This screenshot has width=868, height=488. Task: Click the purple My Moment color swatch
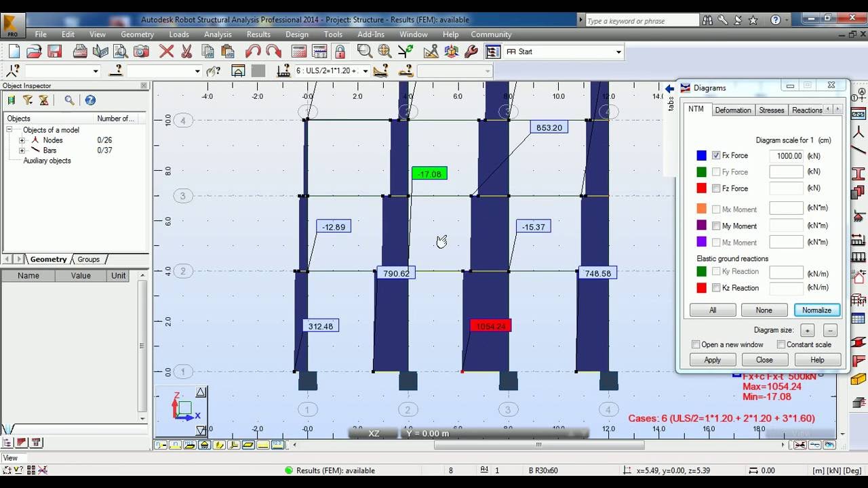tap(701, 226)
